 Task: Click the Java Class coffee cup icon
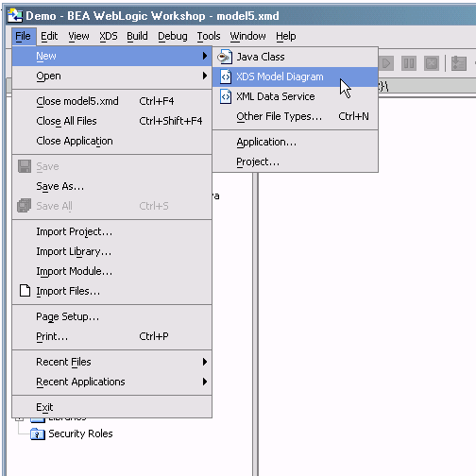(225, 57)
